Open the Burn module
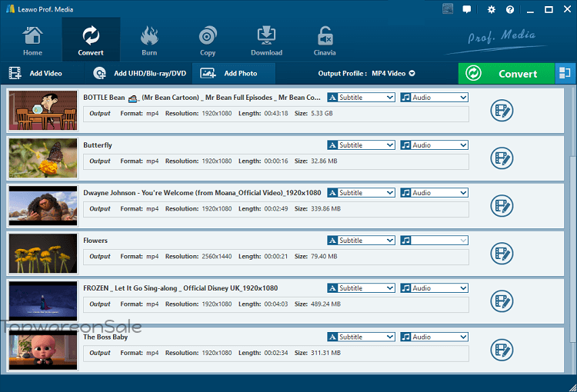The height and width of the screenshot is (392, 577). [149, 41]
